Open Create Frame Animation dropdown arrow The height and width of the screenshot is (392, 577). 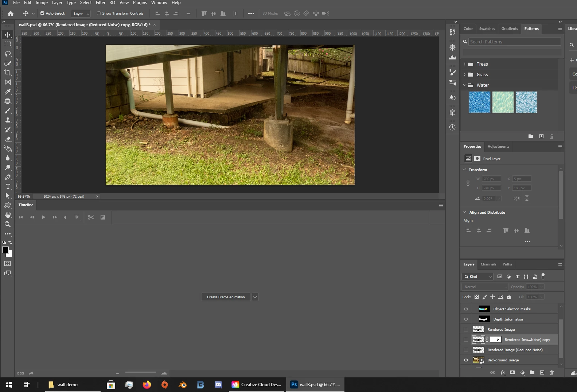(x=255, y=297)
